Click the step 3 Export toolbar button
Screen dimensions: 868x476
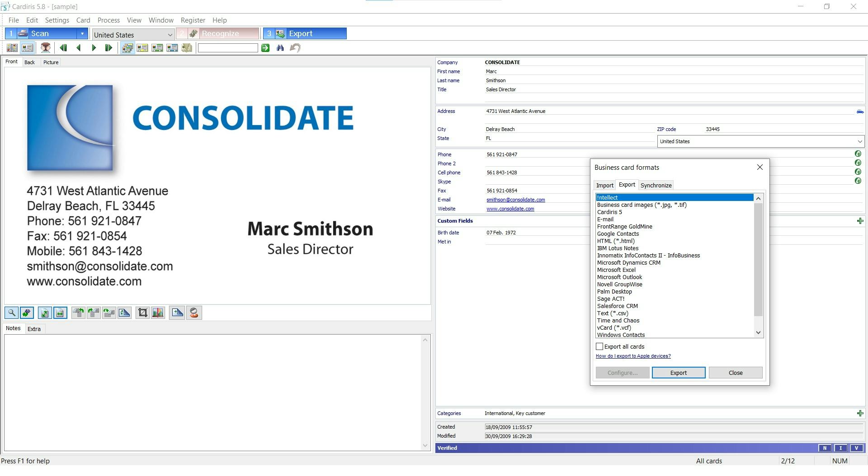(305, 33)
